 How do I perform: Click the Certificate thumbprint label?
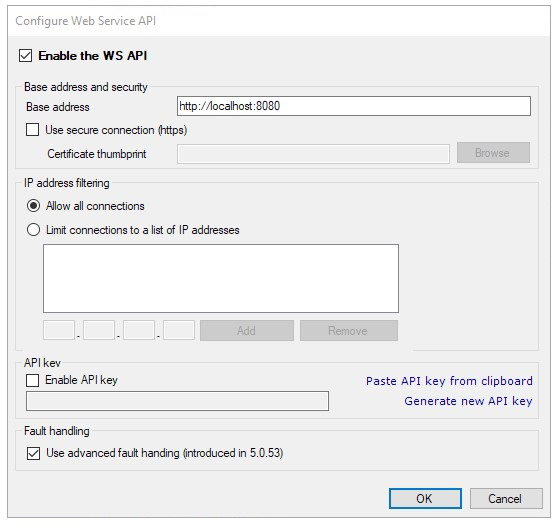pyautogui.click(x=97, y=154)
